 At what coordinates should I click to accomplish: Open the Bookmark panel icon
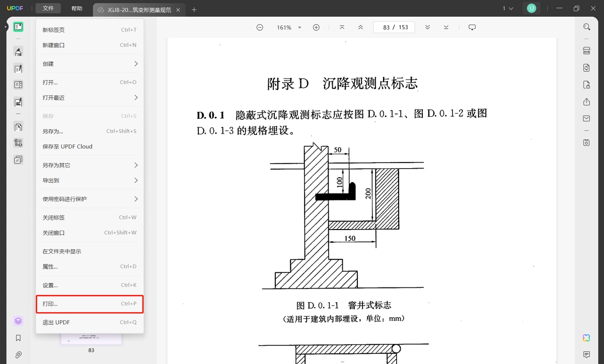pyautogui.click(x=18, y=338)
